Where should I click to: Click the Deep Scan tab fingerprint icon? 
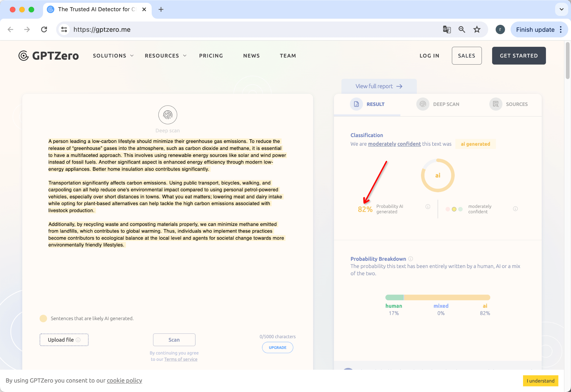(x=423, y=104)
